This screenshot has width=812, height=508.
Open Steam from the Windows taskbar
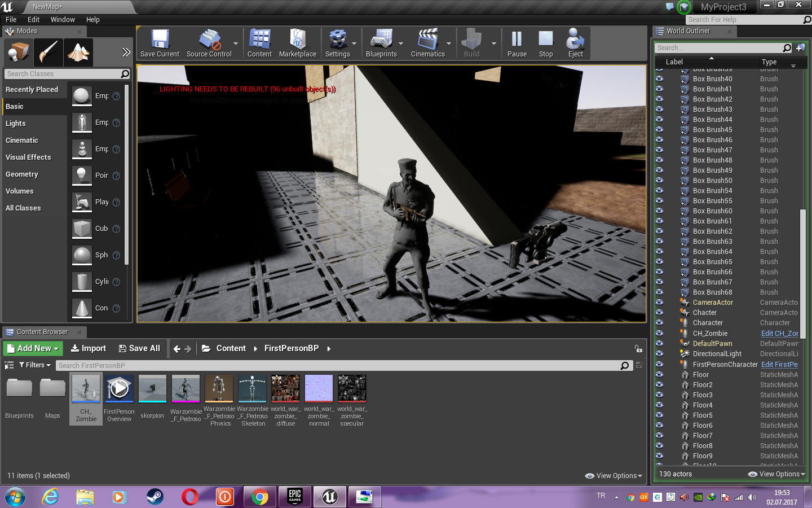155,497
